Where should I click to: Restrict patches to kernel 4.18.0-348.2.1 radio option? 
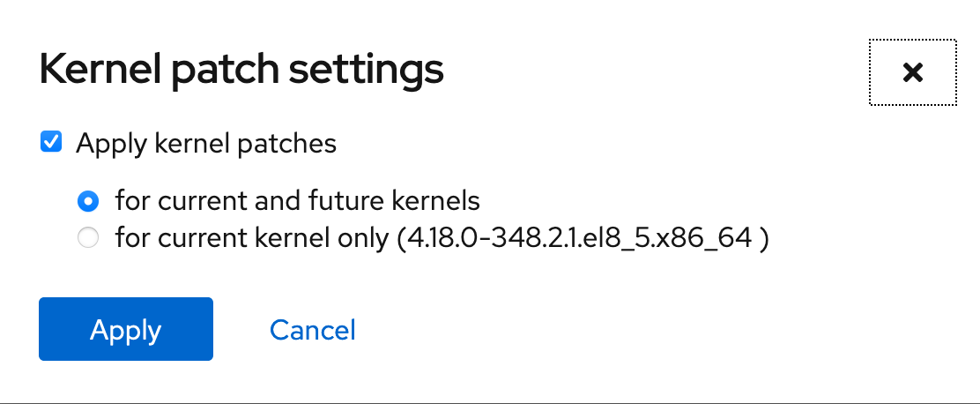coord(87,238)
